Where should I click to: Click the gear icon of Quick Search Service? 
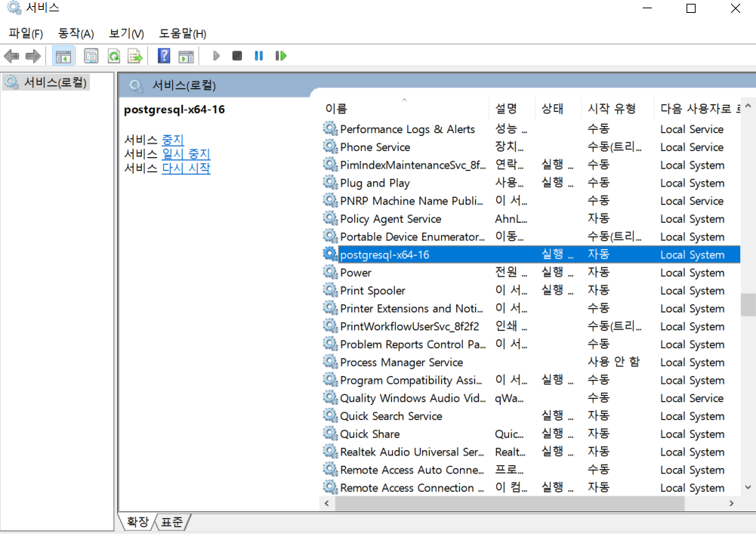point(330,416)
